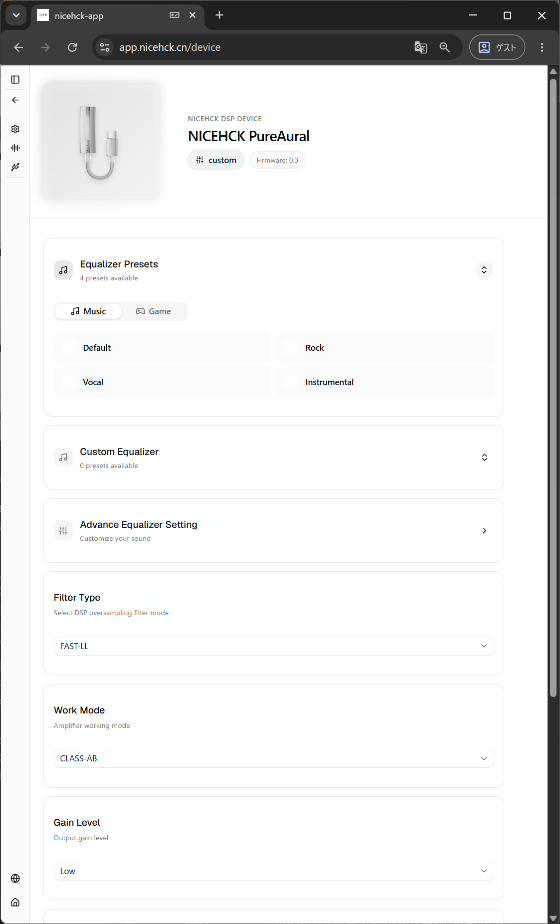This screenshot has width=560, height=924.
Task: Open Advance Equalizer Setting
Action: point(274,531)
